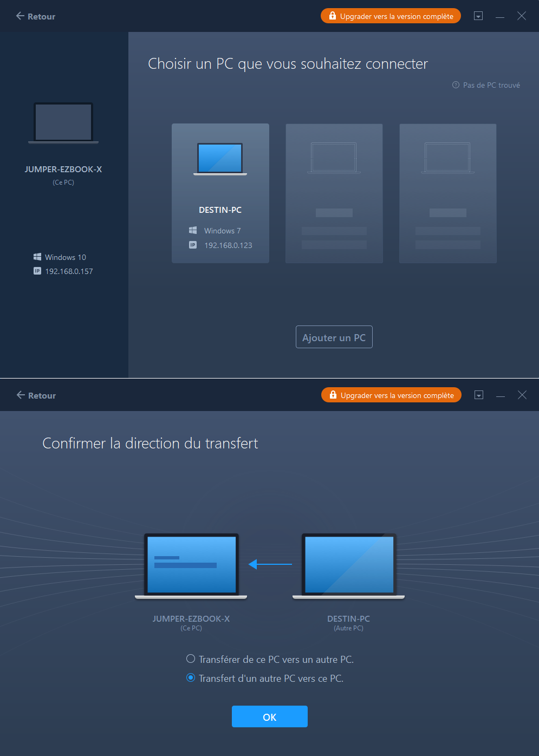Select the second empty PC placeholder card

coord(334,193)
